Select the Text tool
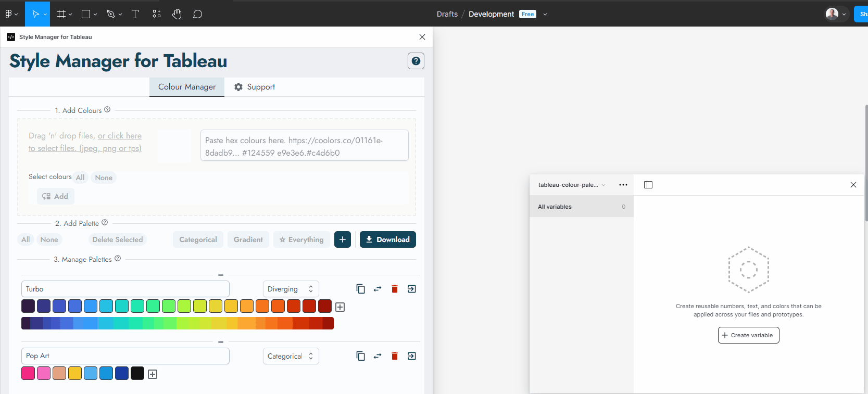This screenshot has width=868, height=394. [135, 14]
